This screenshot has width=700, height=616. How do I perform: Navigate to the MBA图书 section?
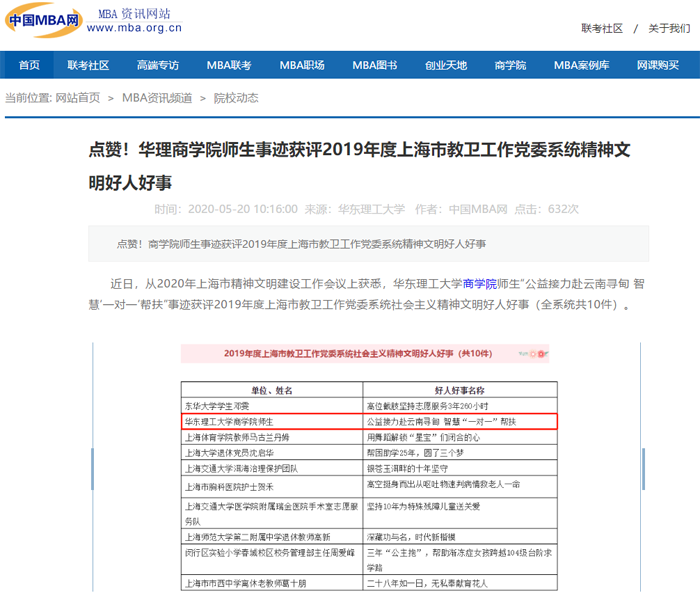[x=375, y=65]
